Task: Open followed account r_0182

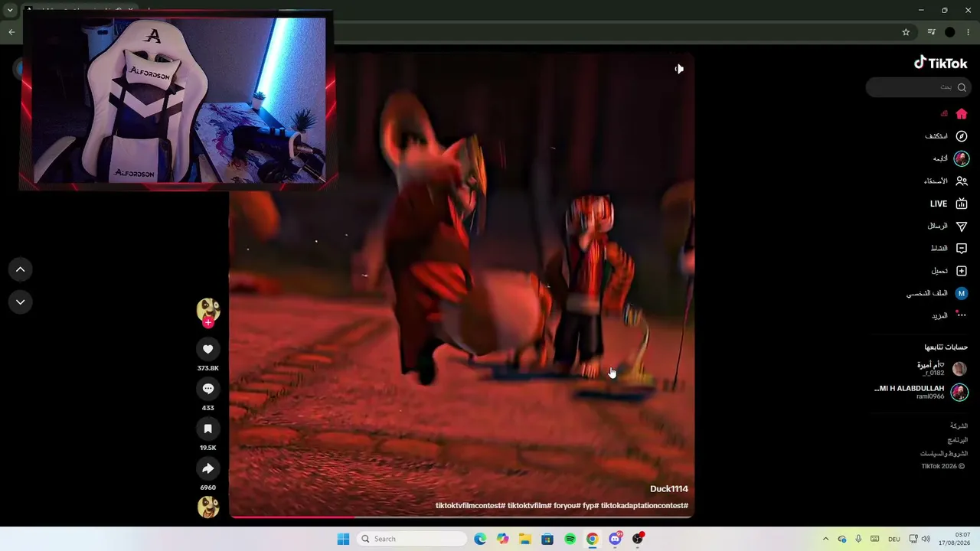Action: pyautogui.click(x=942, y=369)
